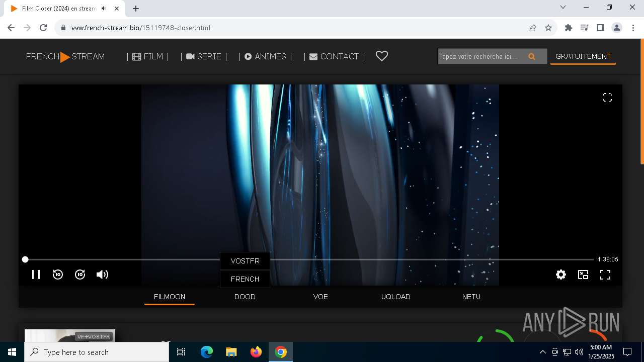Skip forward 10 seconds in the player
644x362 pixels.
[80, 275]
